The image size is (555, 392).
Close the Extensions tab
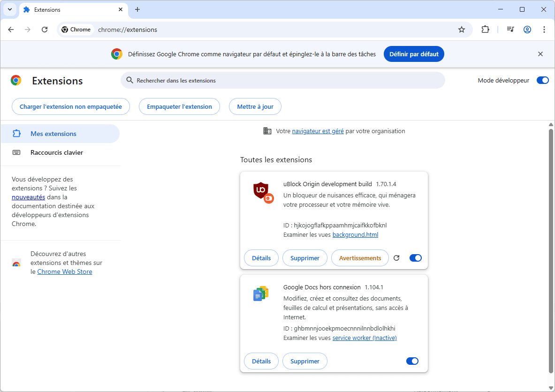click(x=121, y=9)
